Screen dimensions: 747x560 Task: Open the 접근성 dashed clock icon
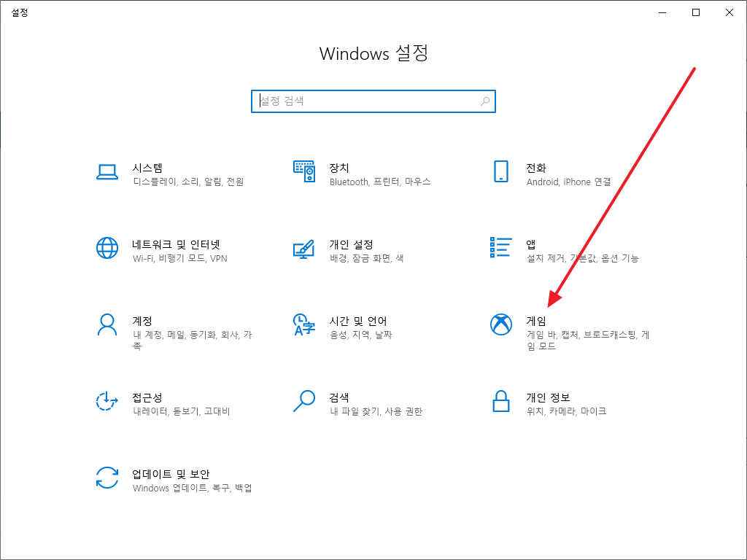(107, 401)
